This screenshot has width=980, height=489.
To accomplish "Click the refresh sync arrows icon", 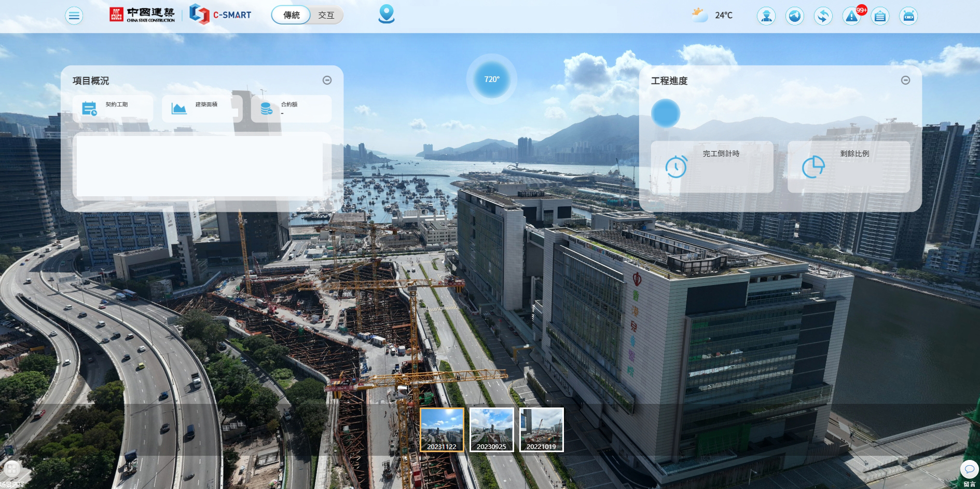I will [823, 16].
